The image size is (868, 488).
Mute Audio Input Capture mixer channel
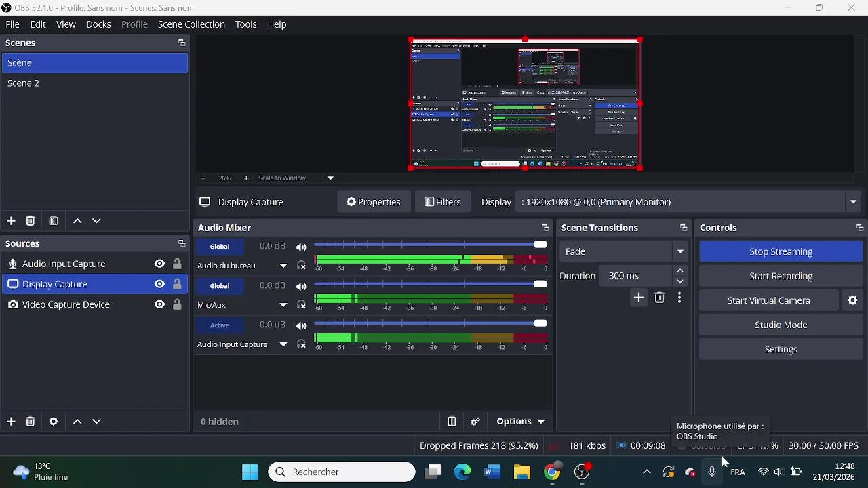[301, 325]
